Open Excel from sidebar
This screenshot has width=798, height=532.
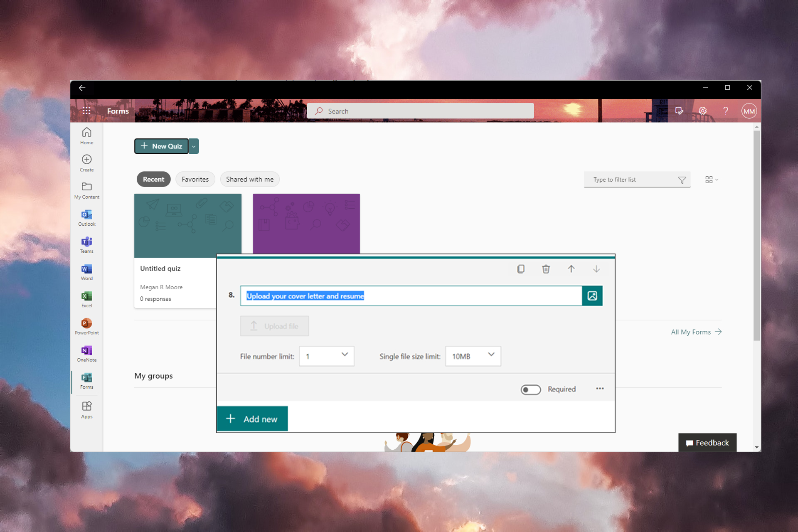(86, 299)
